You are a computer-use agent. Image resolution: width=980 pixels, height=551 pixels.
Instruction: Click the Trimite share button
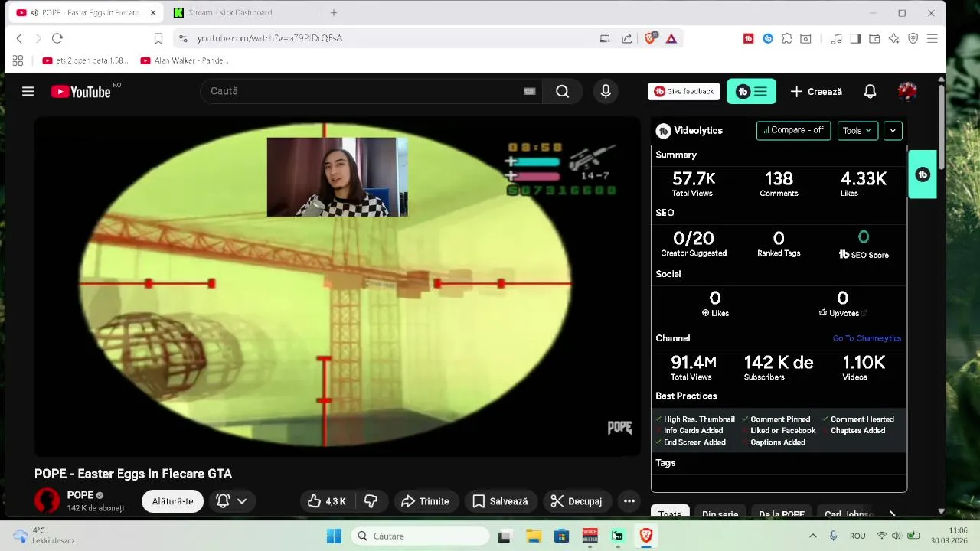425,501
